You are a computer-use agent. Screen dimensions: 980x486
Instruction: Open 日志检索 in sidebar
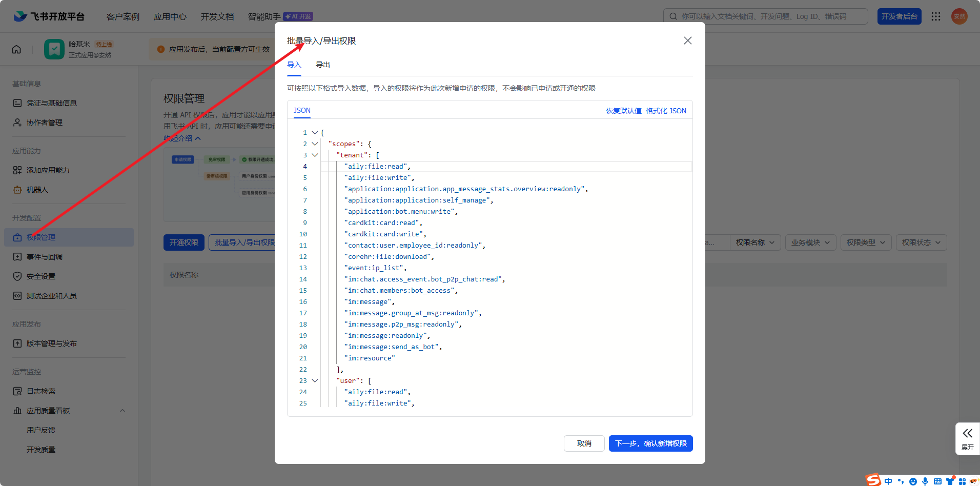click(x=69, y=391)
